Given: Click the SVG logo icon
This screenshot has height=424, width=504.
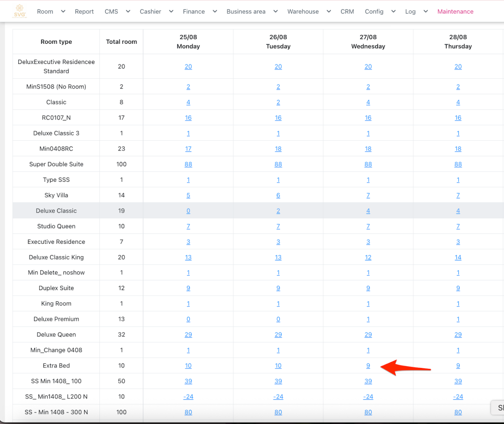Looking at the screenshot, I should coord(20,11).
